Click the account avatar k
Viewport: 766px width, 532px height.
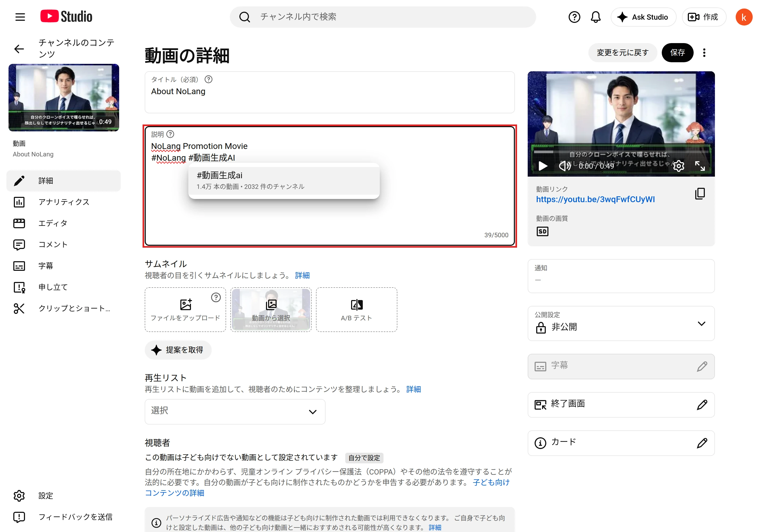(743, 17)
